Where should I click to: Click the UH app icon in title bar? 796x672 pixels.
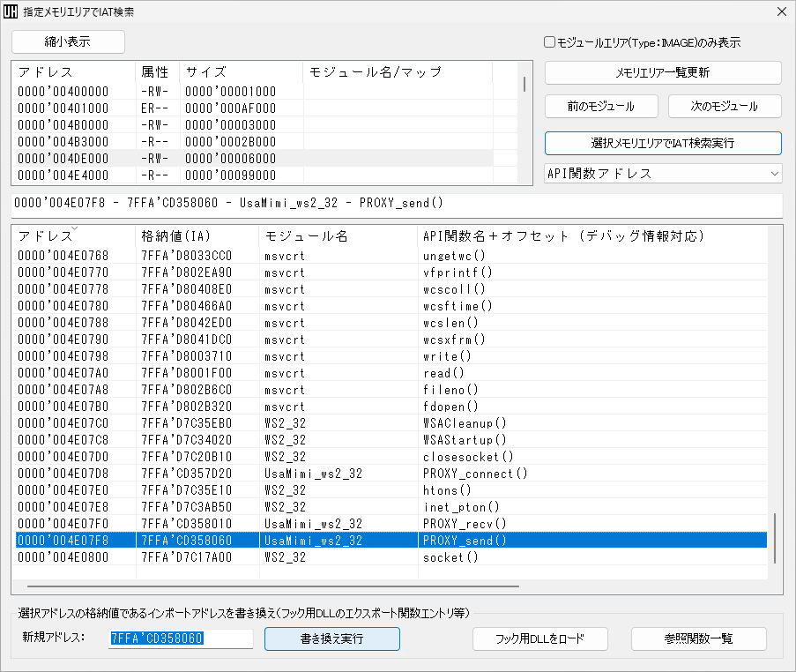(x=12, y=12)
